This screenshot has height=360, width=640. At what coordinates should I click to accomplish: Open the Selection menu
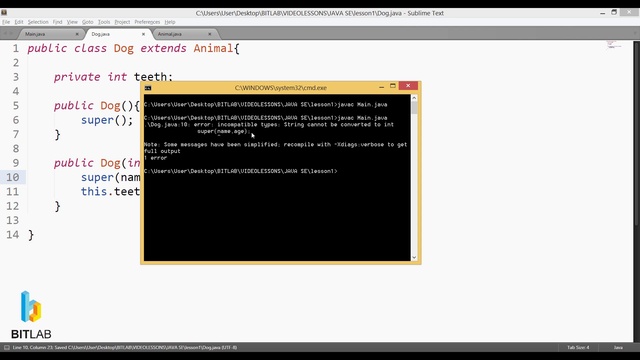[38, 22]
